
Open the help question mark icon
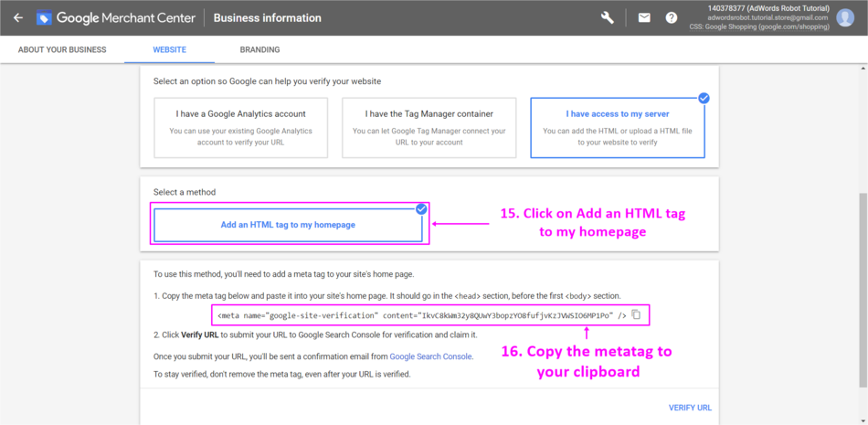[x=672, y=17]
